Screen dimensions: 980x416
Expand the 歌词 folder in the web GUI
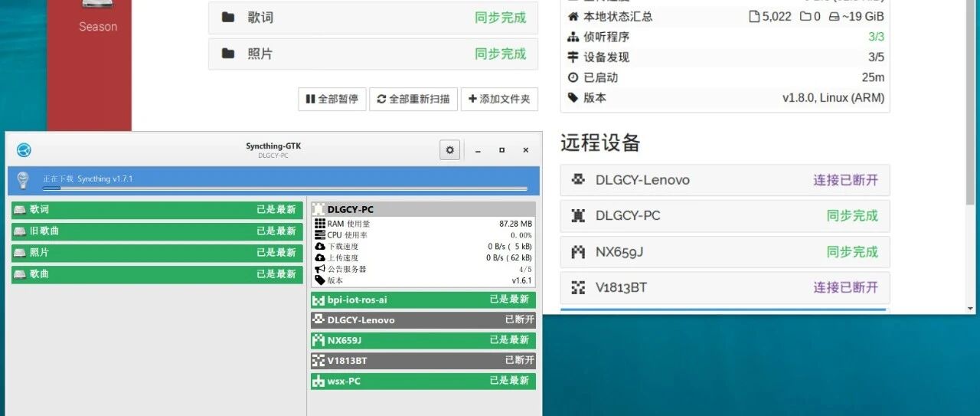373,18
